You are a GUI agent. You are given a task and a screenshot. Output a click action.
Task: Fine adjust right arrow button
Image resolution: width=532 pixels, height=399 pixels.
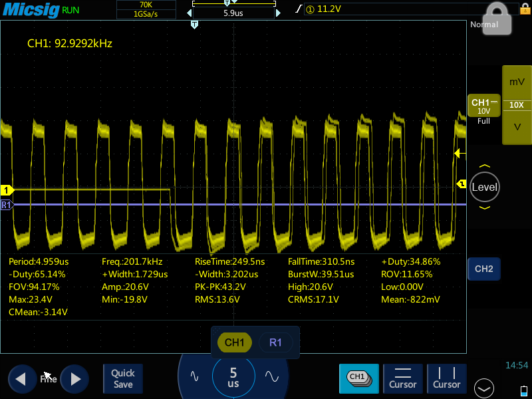74,379
